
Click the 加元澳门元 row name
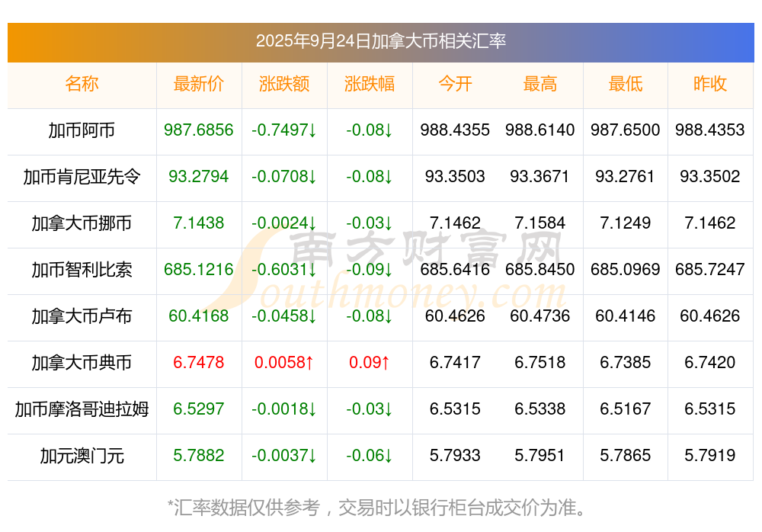coord(82,456)
